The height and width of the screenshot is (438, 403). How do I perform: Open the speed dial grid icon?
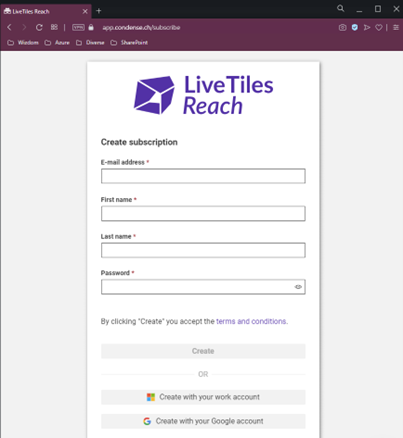click(54, 27)
